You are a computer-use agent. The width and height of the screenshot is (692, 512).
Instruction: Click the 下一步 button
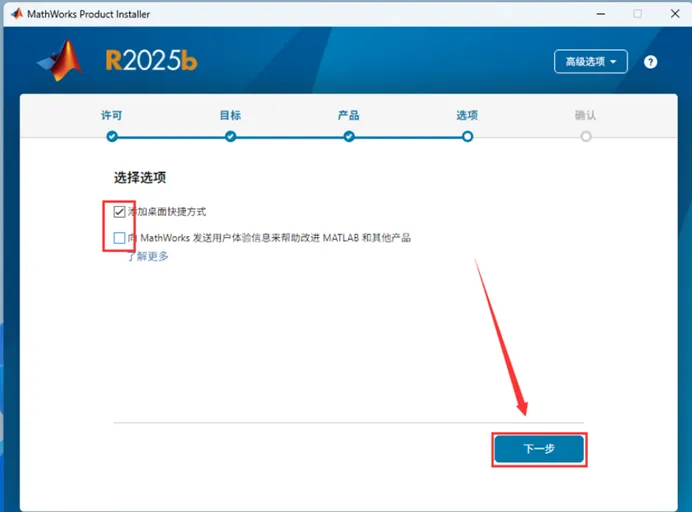539,449
